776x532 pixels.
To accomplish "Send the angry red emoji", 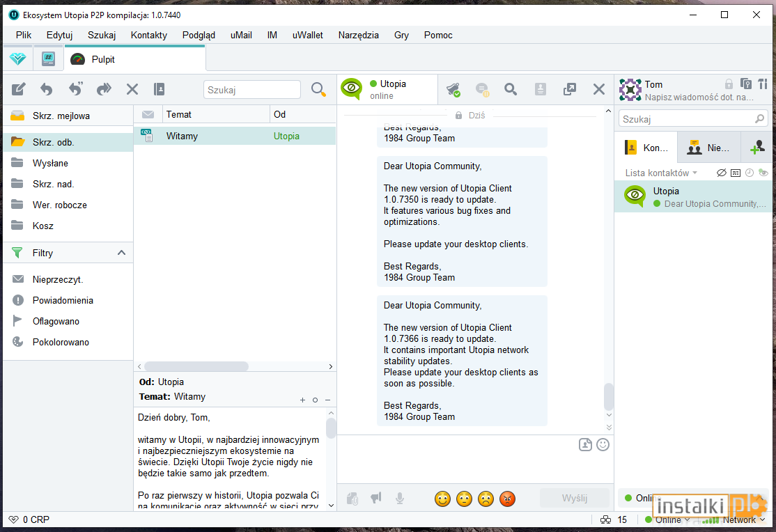I will pos(508,499).
